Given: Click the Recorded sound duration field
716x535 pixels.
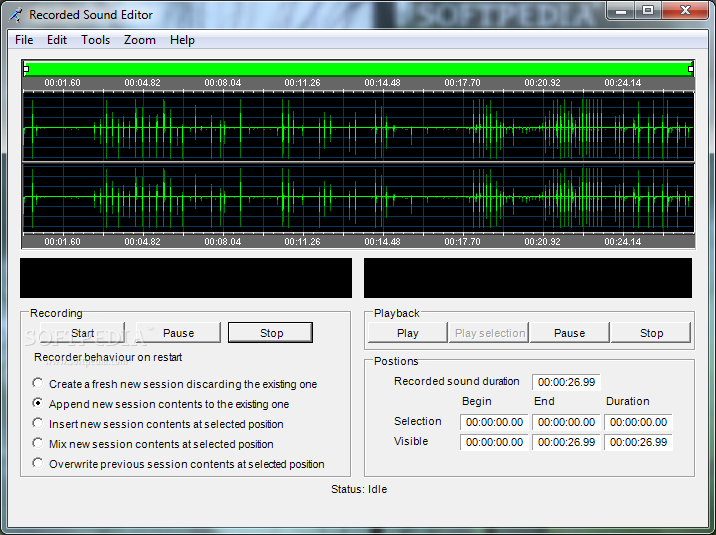Looking at the screenshot, I should tap(566, 382).
